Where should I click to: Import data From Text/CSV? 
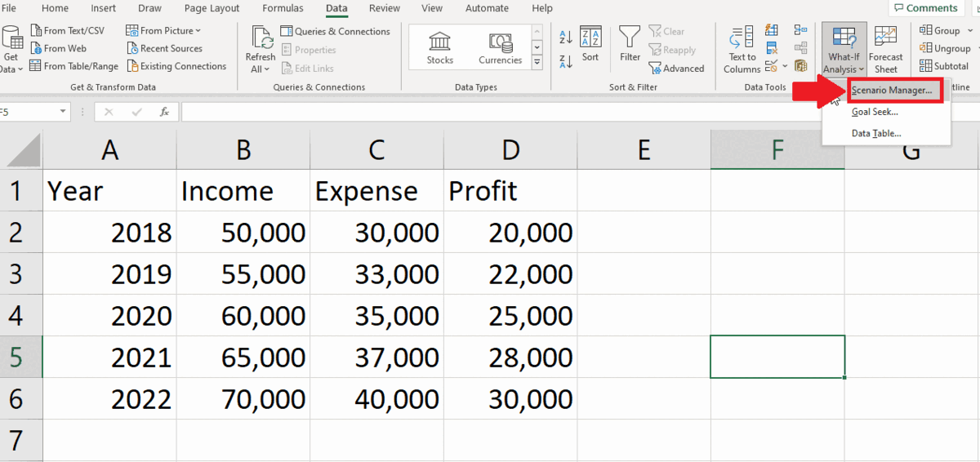(x=68, y=30)
